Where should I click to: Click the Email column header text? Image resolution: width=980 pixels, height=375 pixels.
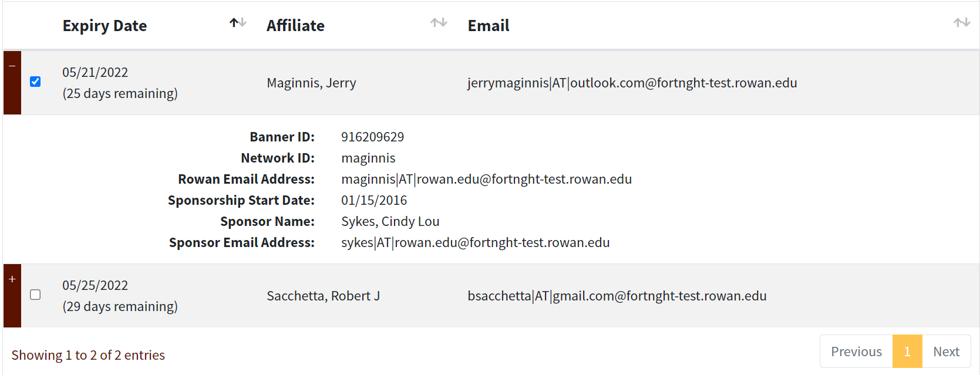click(x=488, y=26)
